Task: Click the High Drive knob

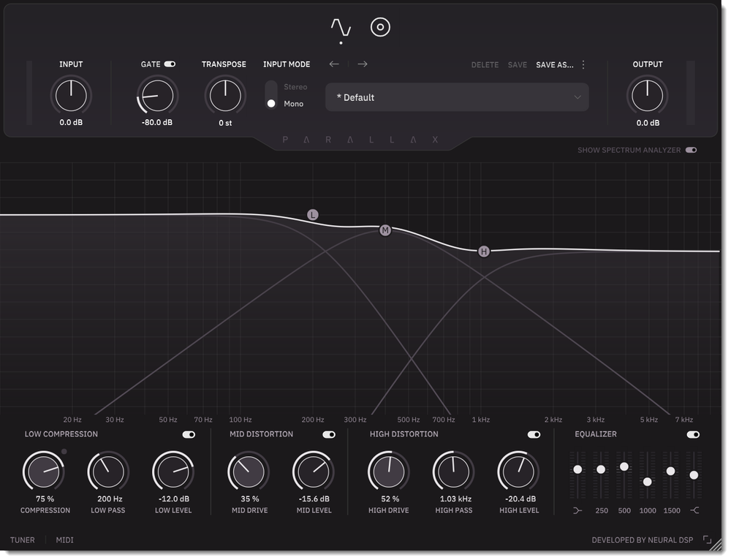Action: click(388, 472)
